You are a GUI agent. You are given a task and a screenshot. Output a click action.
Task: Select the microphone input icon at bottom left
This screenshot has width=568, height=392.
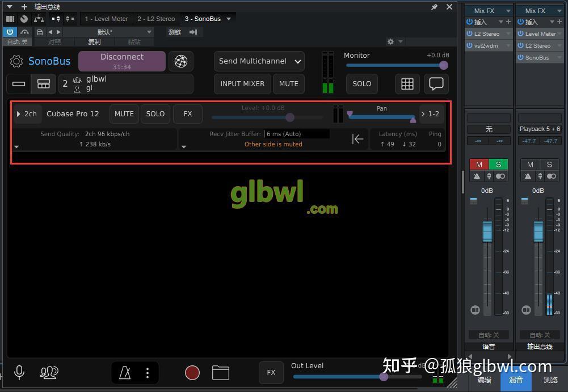click(x=19, y=373)
